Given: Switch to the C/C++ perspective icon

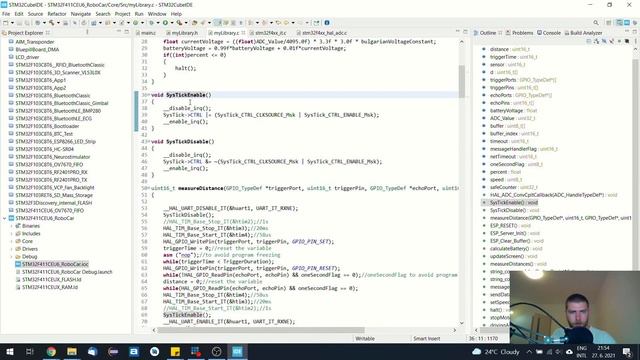Looking at the screenshot, I should 619,23.
